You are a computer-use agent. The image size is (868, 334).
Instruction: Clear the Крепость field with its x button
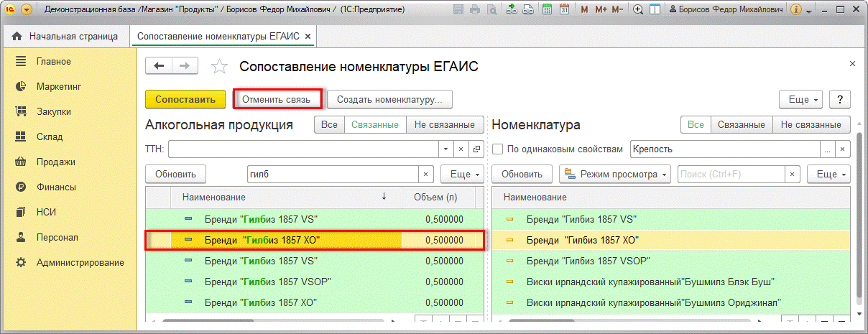coord(843,149)
